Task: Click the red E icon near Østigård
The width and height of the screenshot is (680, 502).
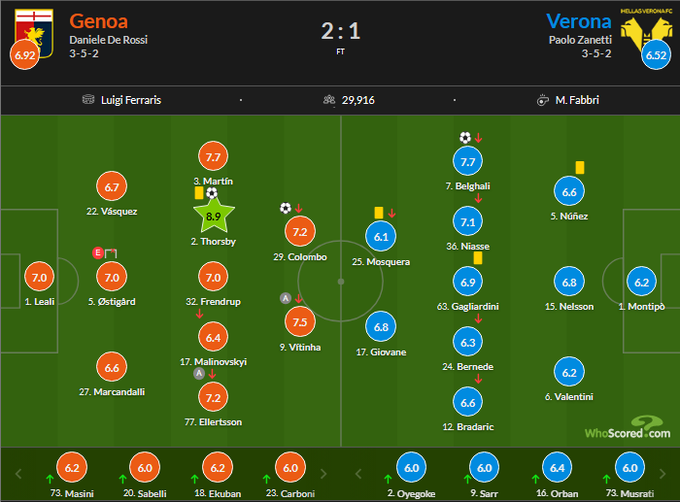Action: pos(97,252)
